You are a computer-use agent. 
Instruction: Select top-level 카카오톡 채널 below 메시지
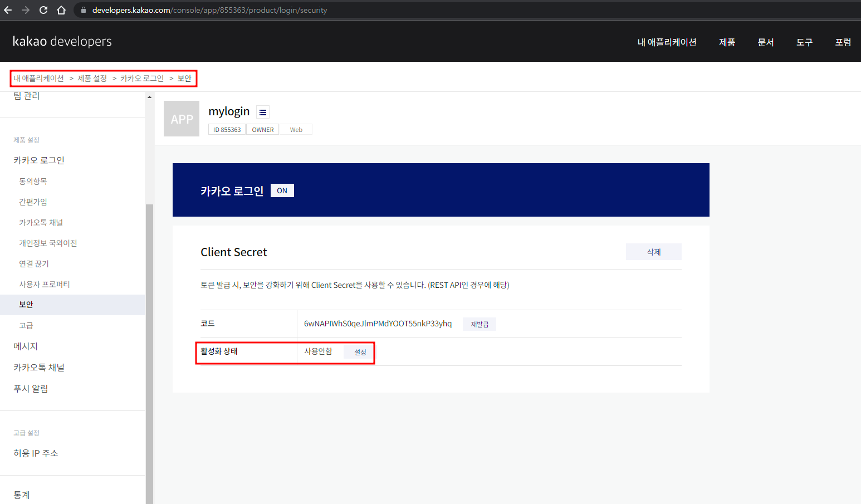tap(39, 368)
